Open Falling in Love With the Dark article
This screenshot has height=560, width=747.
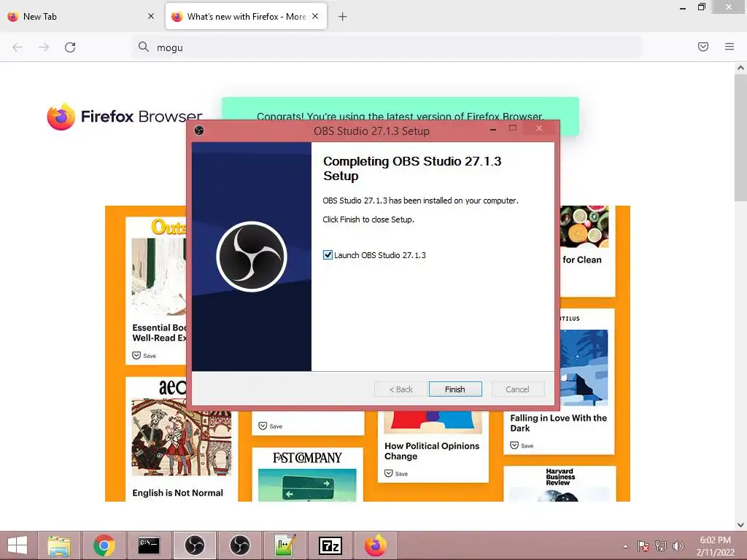point(558,423)
